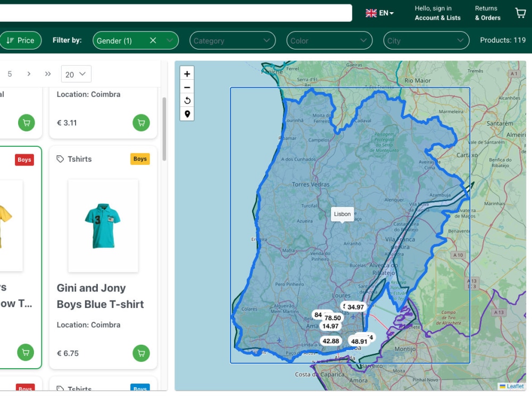Click the search input field
Viewport: 532px width, 399px height.
176,13
